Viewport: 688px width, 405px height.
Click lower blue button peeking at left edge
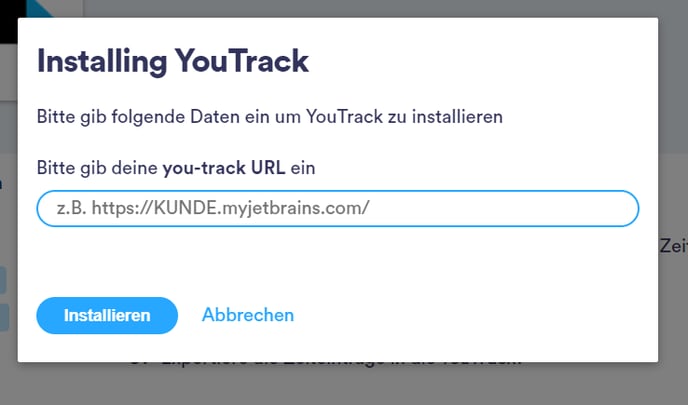coord(4,317)
